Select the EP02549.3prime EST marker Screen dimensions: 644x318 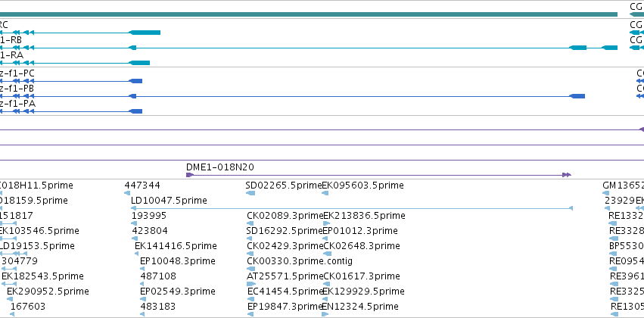pyautogui.click(x=142, y=299)
